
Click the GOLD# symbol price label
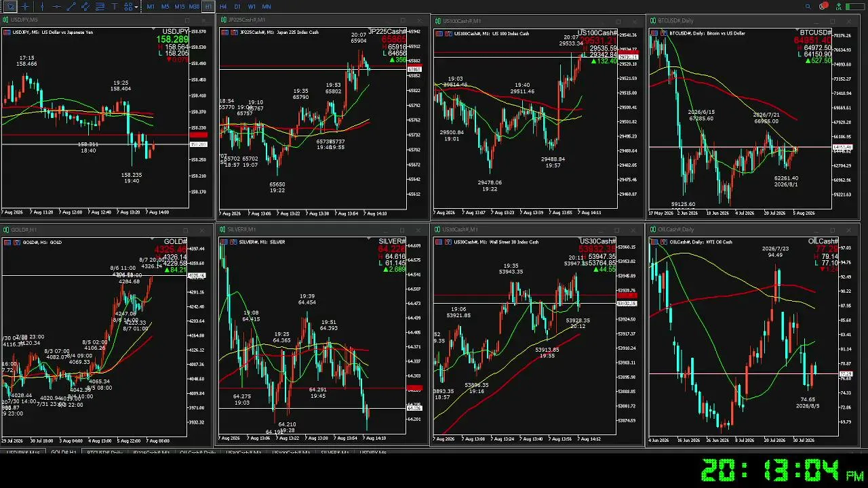(x=176, y=241)
